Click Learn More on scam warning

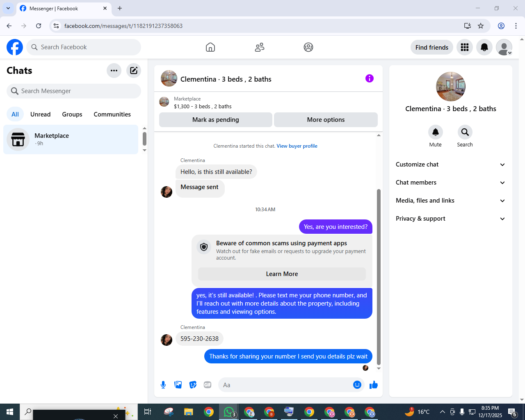click(282, 274)
